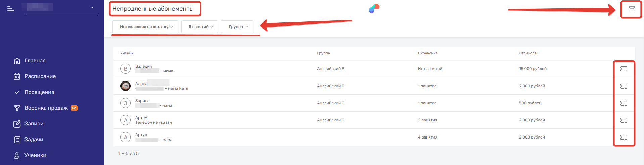Open the Группа filter dropdown

[238, 27]
